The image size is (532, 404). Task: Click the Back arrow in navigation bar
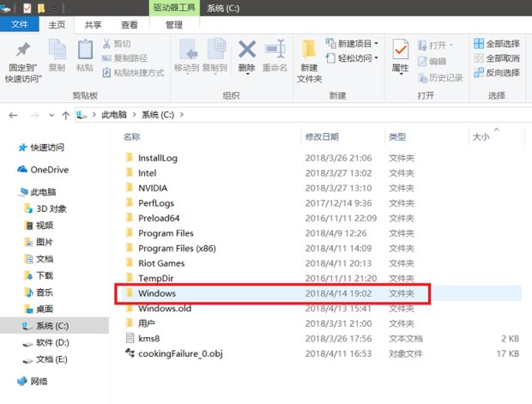point(13,115)
